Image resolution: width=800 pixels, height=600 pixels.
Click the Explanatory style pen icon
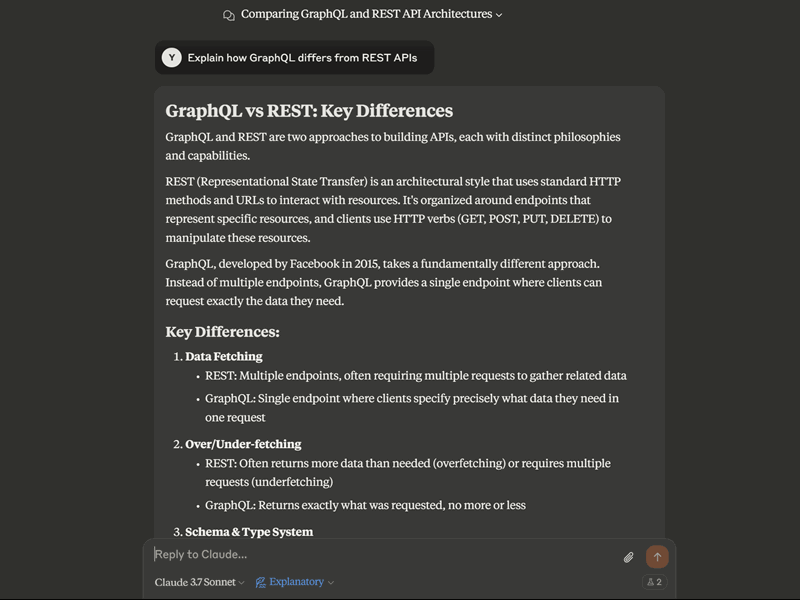(258, 581)
